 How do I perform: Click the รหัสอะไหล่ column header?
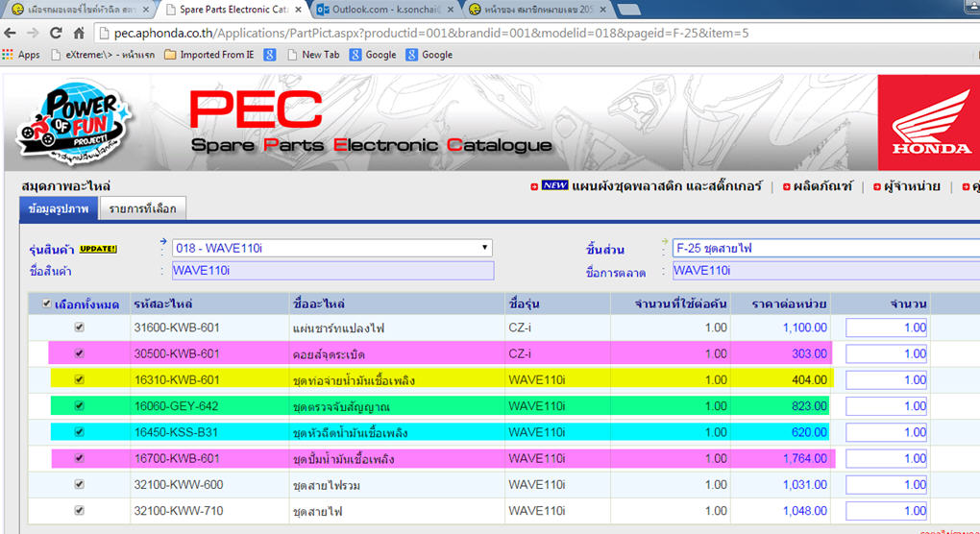[x=163, y=304]
